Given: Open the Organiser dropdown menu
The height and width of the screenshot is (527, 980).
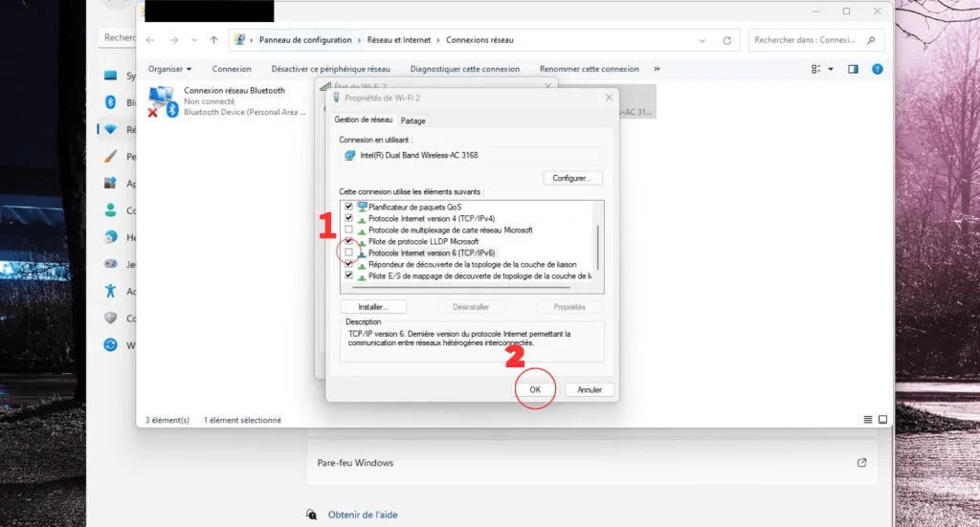Looking at the screenshot, I should (170, 69).
